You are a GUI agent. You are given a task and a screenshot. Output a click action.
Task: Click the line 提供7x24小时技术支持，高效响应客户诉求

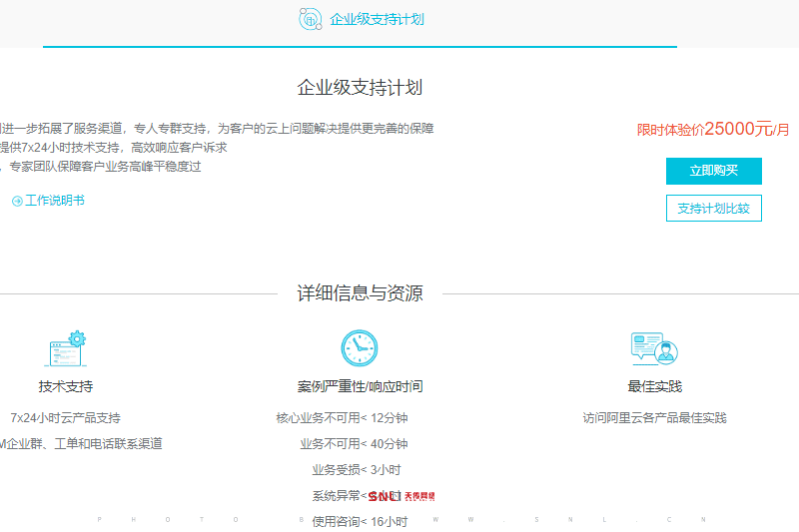click(x=114, y=148)
